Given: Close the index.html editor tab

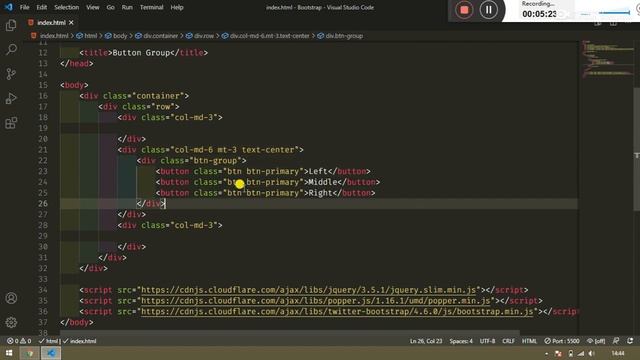Looking at the screenshot, I should point(71,22).
